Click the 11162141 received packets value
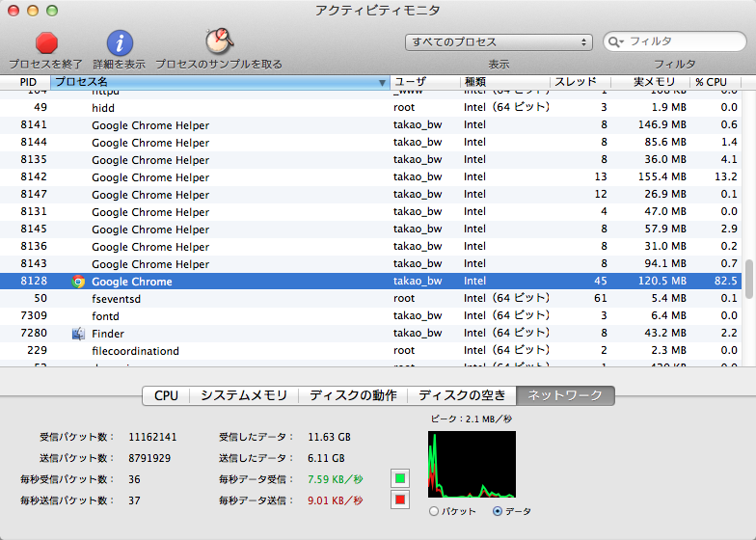756x540 pixels. point(152,438)
